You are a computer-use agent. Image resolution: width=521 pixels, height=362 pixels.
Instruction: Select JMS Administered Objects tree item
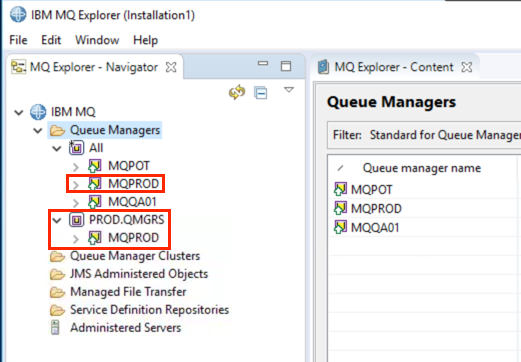pos(139,274)
